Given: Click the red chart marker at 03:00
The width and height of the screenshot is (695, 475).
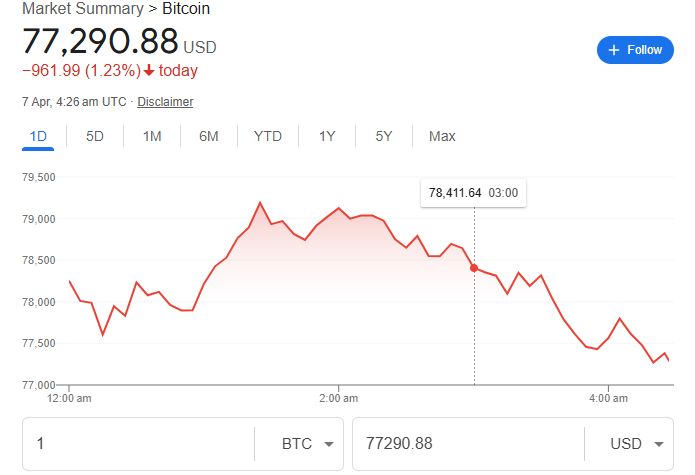Looking at the screenshot, I should (474, 268).
